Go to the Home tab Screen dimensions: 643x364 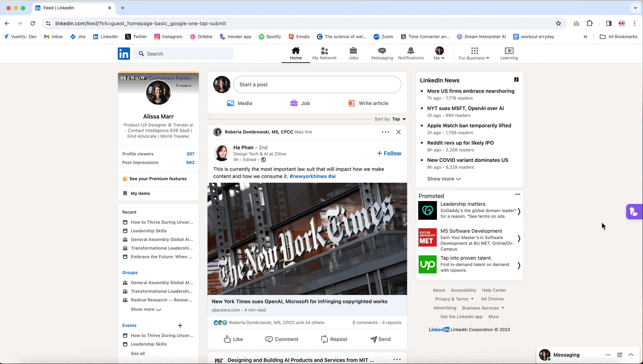(x=296, y=54)
